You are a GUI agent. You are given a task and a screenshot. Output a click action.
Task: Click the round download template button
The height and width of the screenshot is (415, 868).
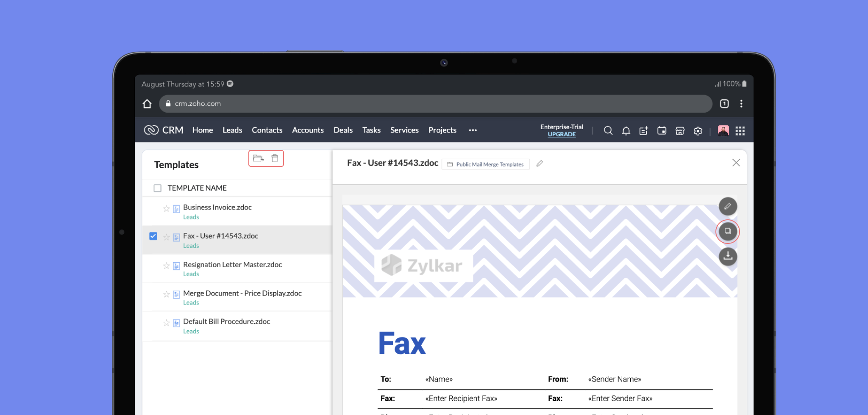click(x=727, y=256)
